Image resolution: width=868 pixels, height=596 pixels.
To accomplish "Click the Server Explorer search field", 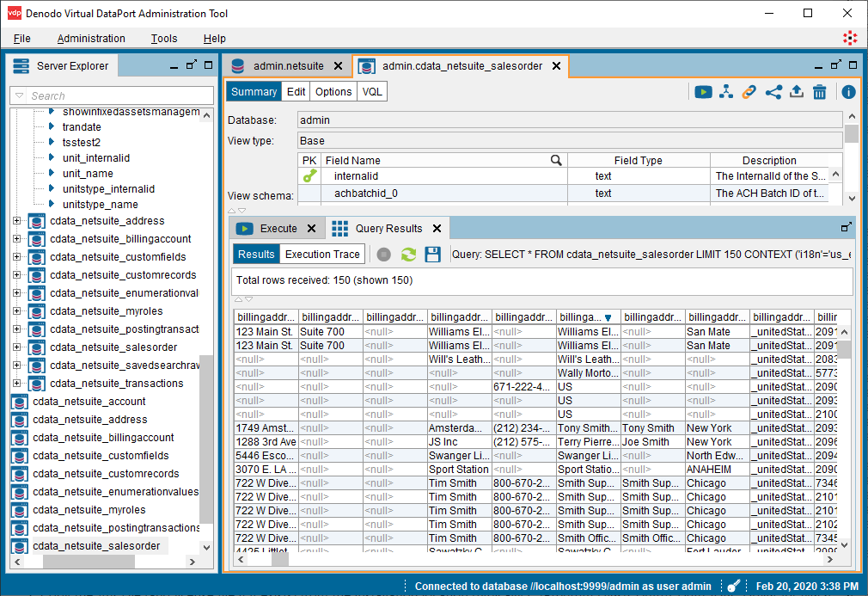I will pyautogui.click(x=120, y=96).
